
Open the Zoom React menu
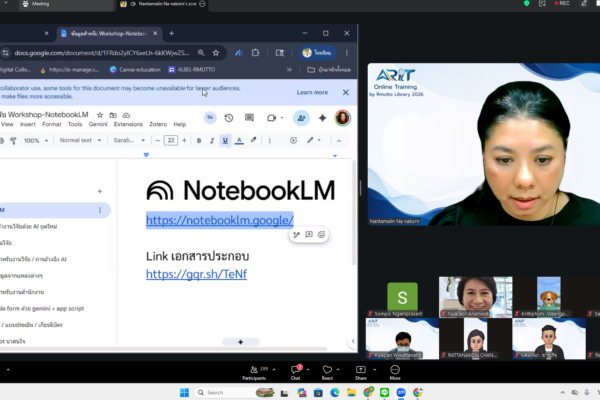pos(327,372)
